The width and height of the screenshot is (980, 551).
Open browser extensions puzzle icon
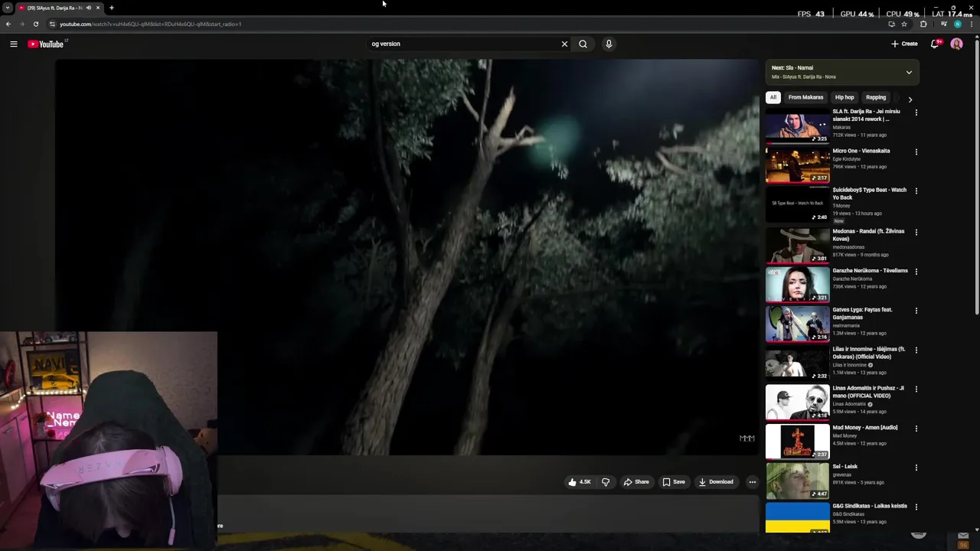[x=923, y=24]
